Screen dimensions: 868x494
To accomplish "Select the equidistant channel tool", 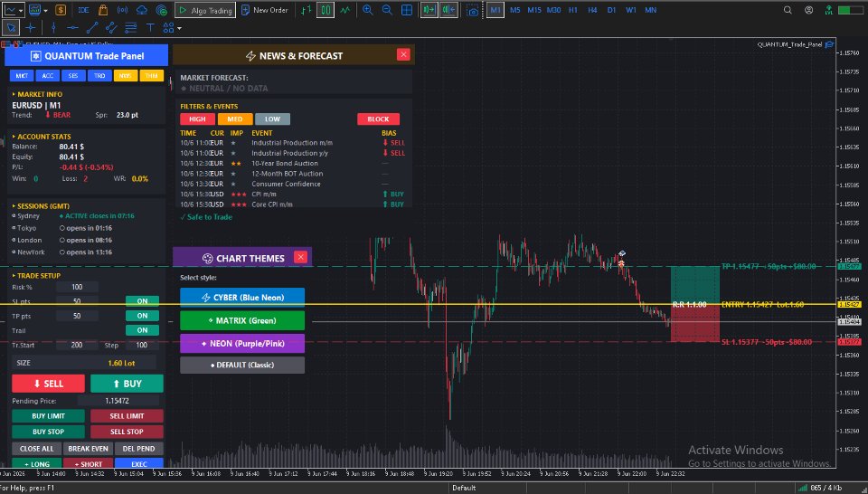I will pyautogui.click(x=111, y=27).
